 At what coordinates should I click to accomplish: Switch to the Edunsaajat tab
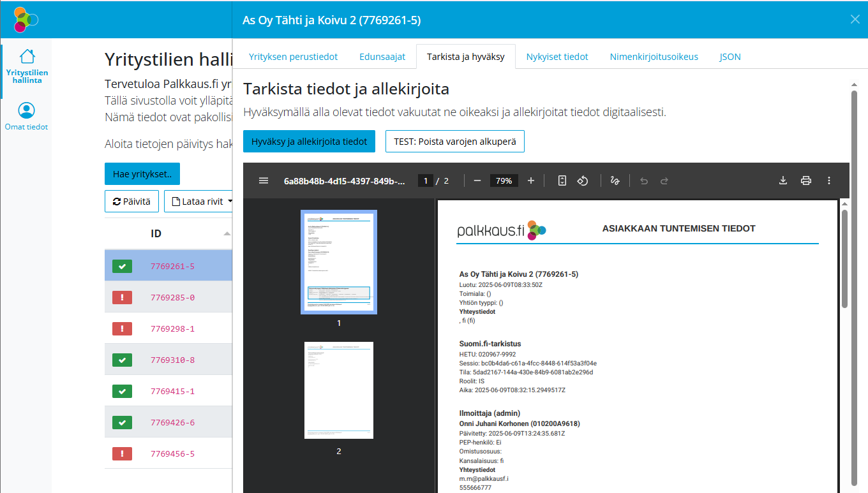[382, 57]
